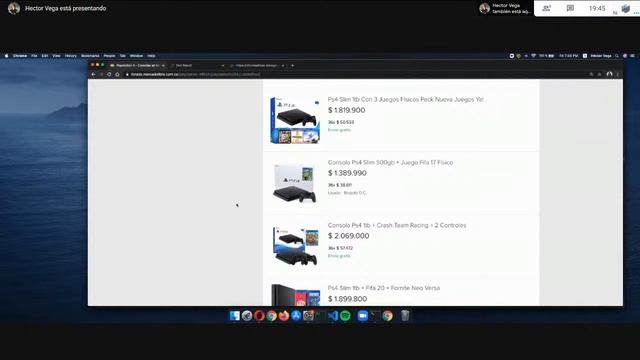
Task: Open the View menu
Action: click(x=56, y=56)
